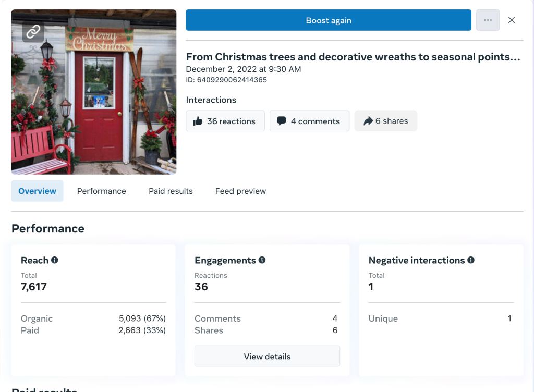
Task: Click the total reach value 7,617
Action: [x=34, y=287]
